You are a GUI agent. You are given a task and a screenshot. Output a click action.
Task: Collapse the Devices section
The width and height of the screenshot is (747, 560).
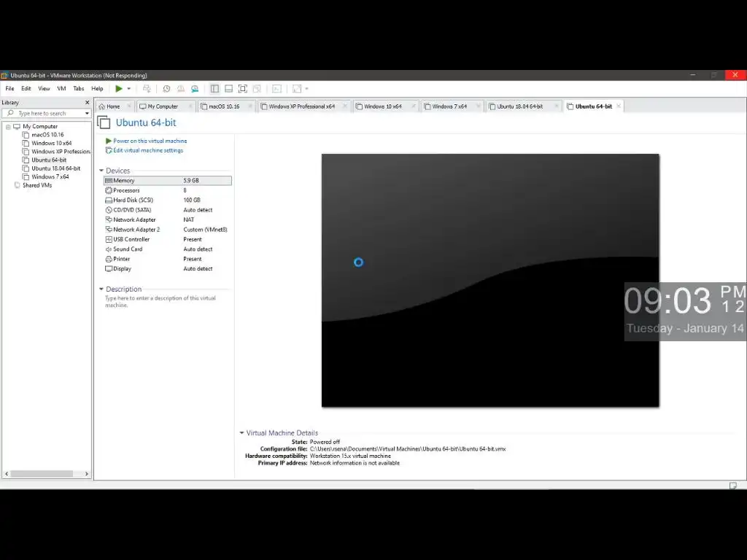coord(101,171)
